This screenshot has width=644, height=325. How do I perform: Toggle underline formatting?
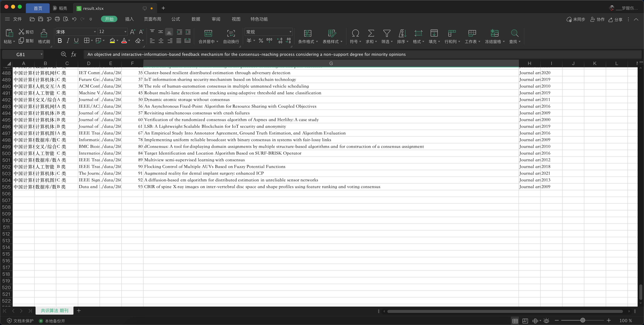click(76, 41)
